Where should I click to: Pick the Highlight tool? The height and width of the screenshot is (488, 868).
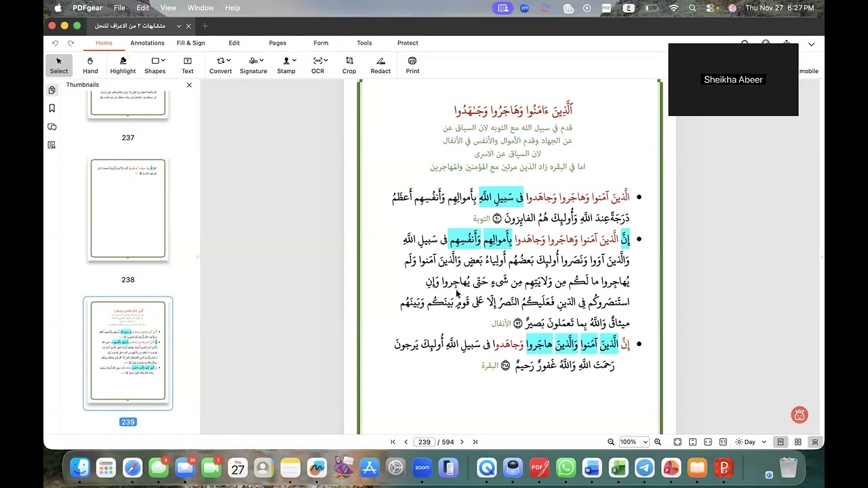point(123,65)
